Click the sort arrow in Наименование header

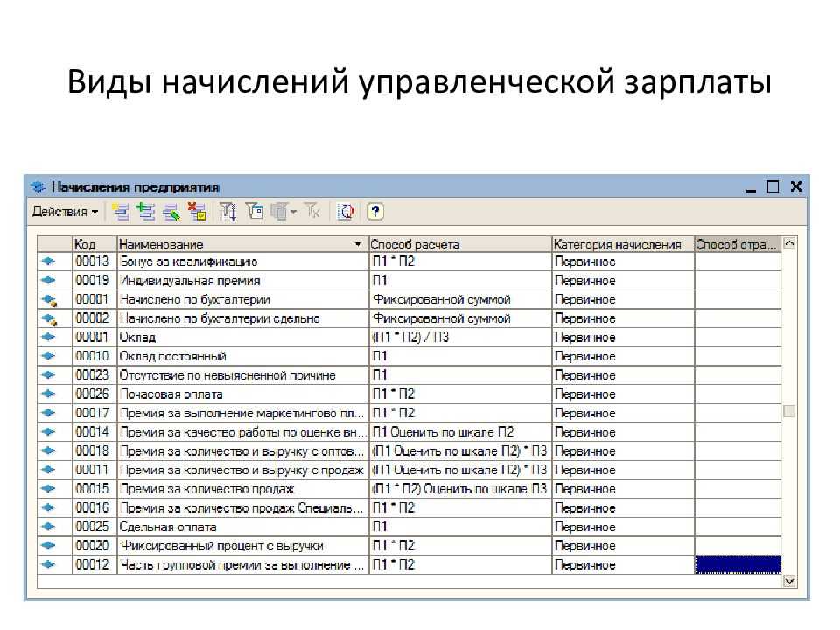[x=358, y=244]
